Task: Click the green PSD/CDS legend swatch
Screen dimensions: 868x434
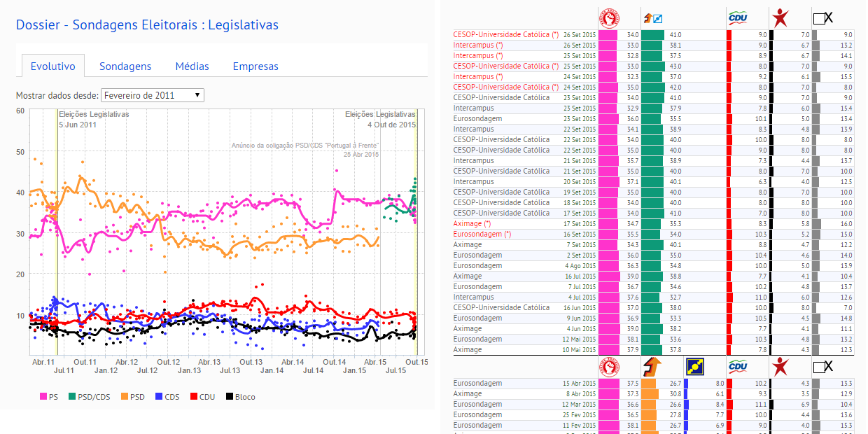Action: 72,397
